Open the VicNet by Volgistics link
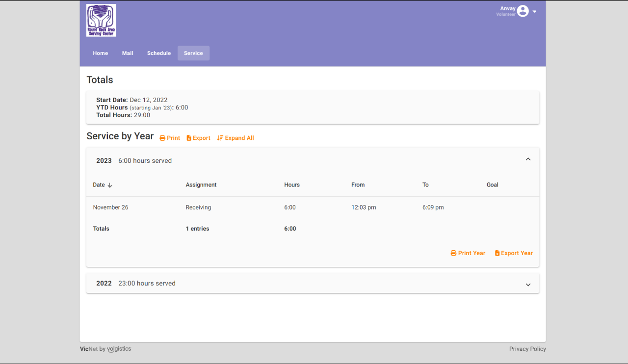 point(105,349)
